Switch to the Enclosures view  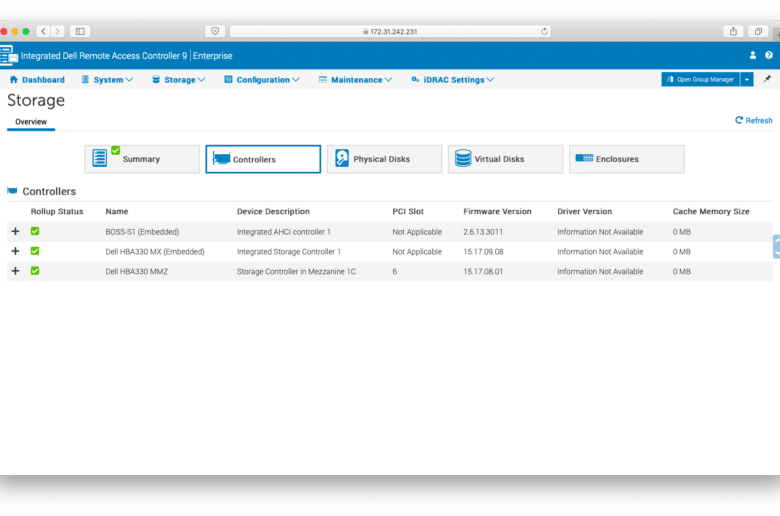click(627, 159)
